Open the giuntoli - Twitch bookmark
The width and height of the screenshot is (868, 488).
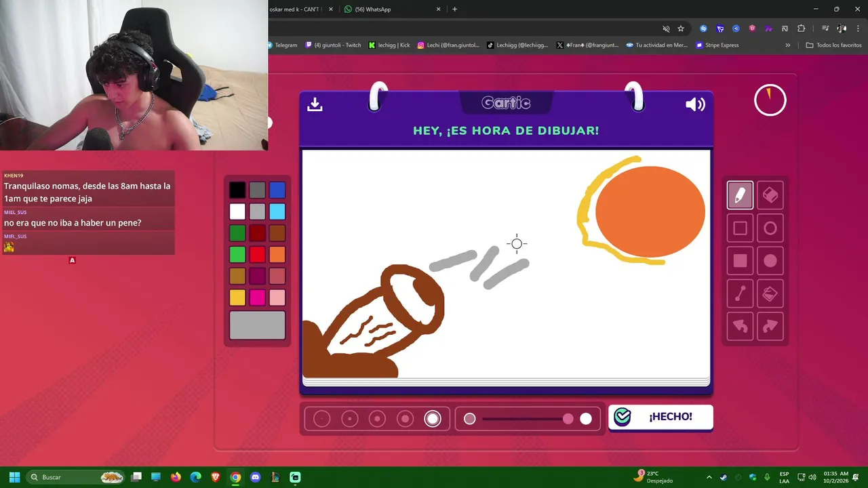pos(333,45)
